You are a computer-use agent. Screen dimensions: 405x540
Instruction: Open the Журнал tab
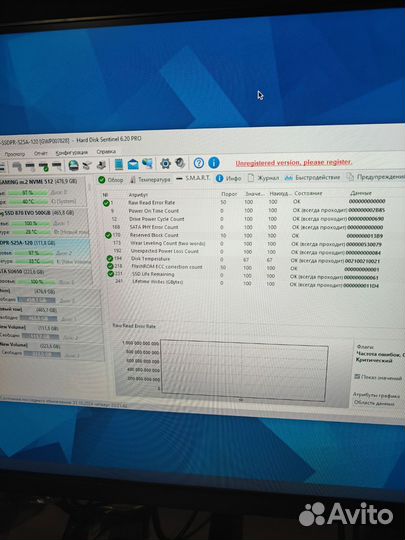[x=263, y=178]
